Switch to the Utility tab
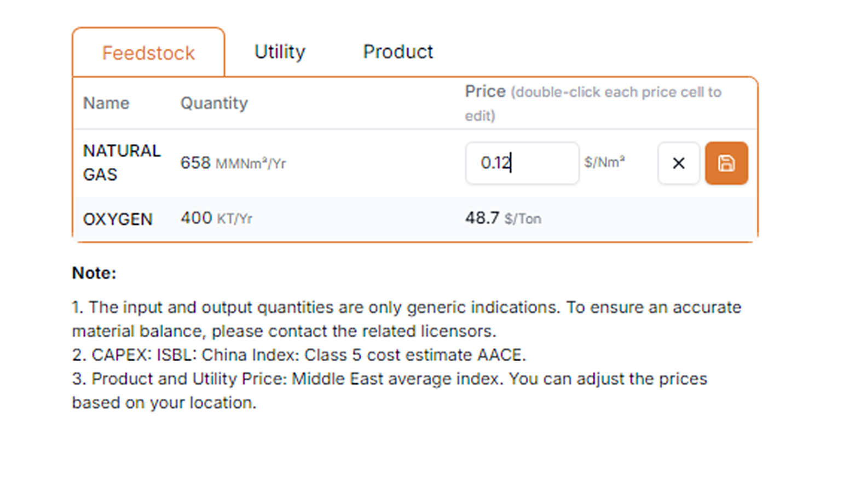867x504 pixels. pos(280,52)
